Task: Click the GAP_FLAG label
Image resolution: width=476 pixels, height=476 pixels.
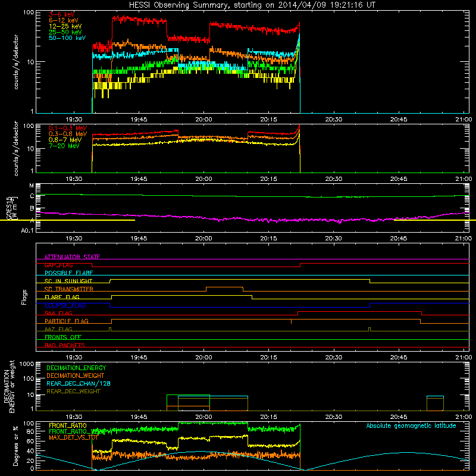Action: tap(58, 265)
